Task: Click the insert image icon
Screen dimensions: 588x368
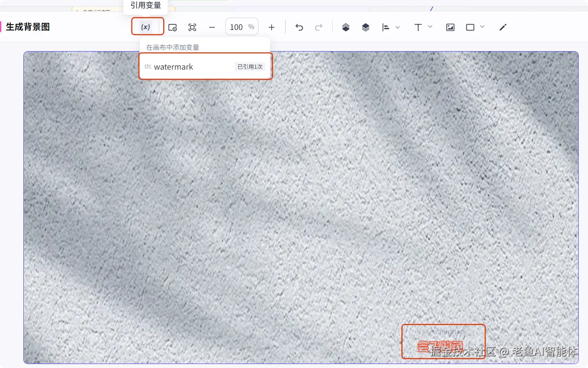Action: coord(450,27)
